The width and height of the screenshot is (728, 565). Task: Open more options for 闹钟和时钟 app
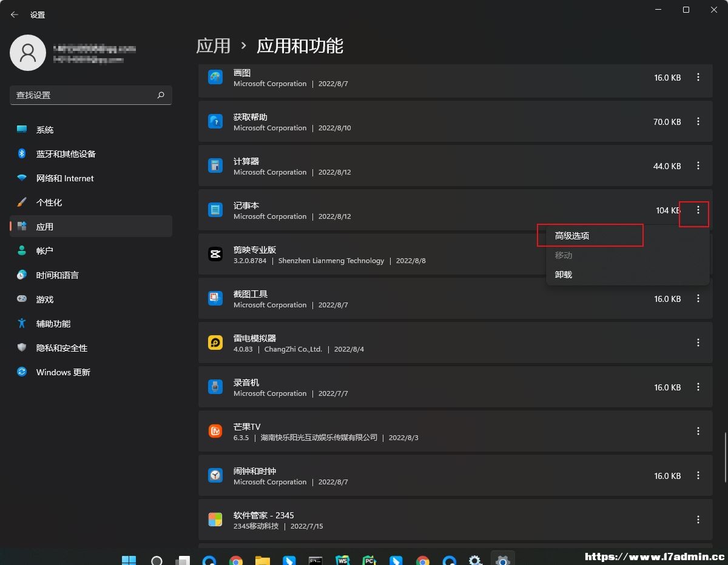pos(698,476)
